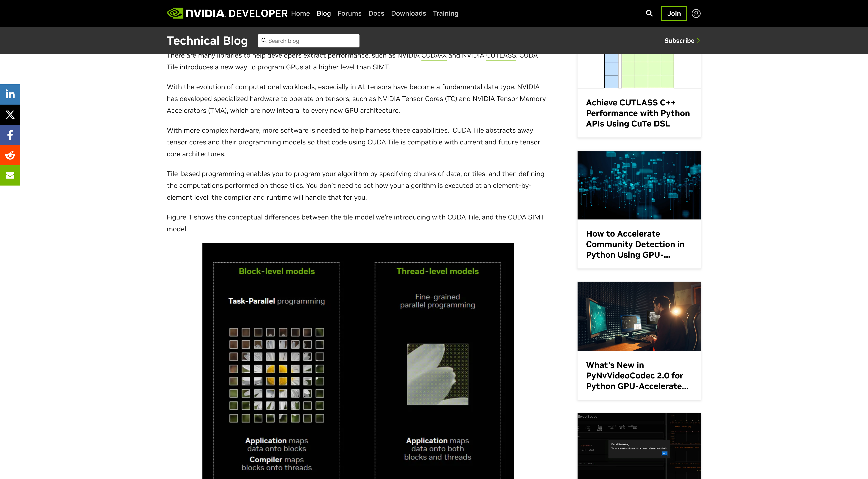868x479 pixels.
Task: Open the site search magnifier
Action: click(x=649, y=13)
